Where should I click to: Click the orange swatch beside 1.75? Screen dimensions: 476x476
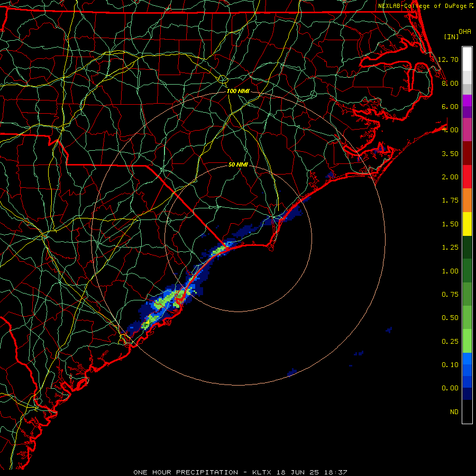(467, 200)
